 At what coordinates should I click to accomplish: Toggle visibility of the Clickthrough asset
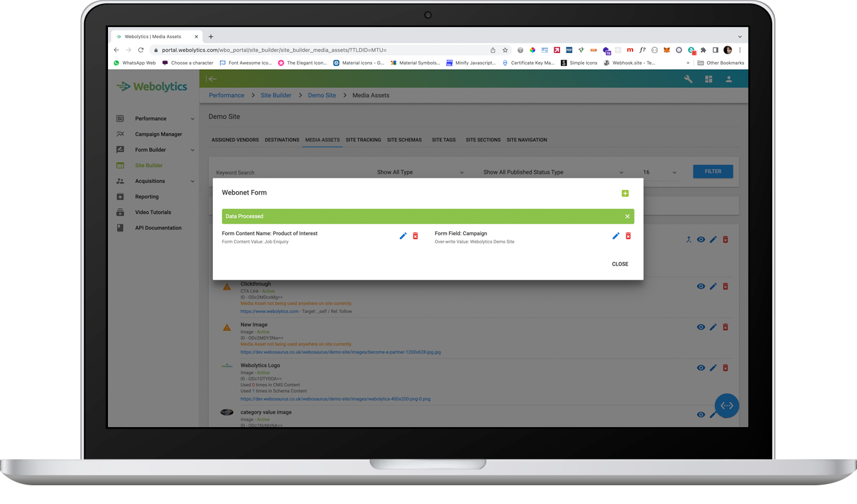700,286
